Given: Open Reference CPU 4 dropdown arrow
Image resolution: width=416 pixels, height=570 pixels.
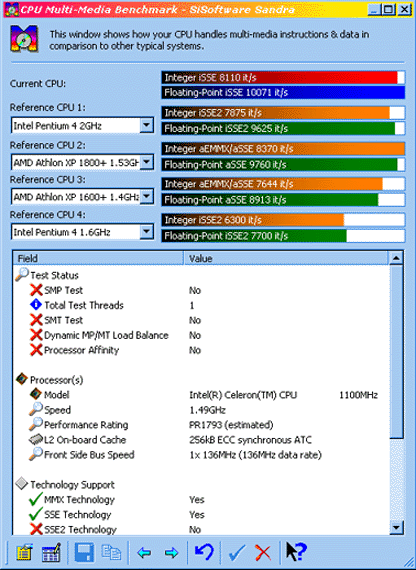Looking at the screenshot, I should pos(147,232).
